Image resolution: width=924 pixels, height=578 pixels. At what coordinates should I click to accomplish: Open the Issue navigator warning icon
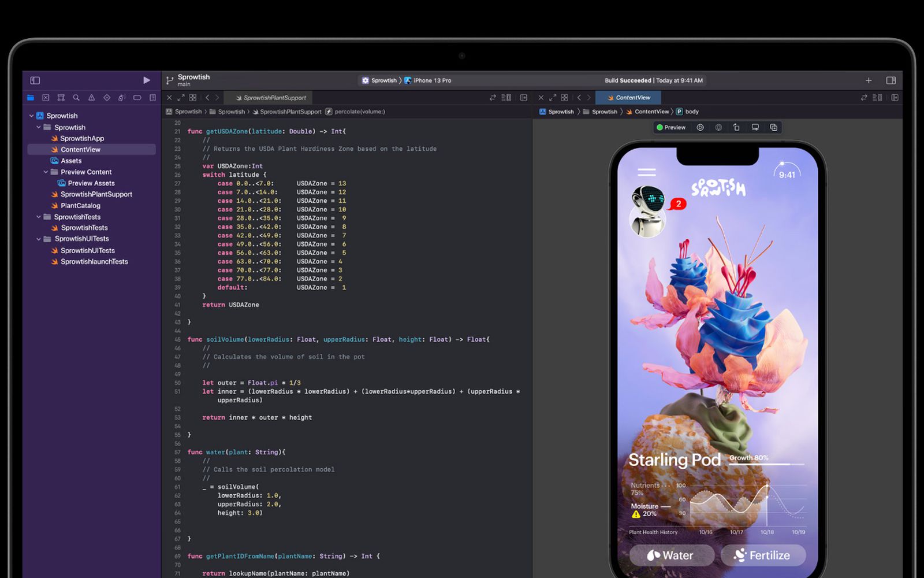[91, 98]
